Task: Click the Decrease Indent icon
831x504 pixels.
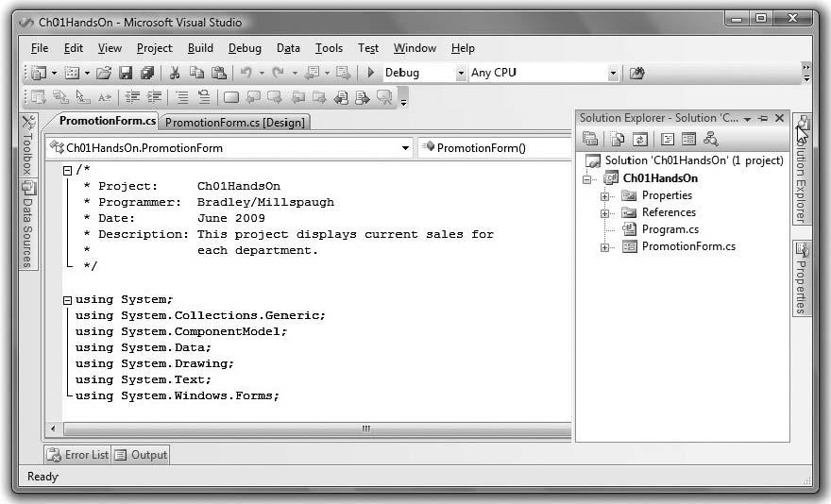Action: (x=132, y=97)
